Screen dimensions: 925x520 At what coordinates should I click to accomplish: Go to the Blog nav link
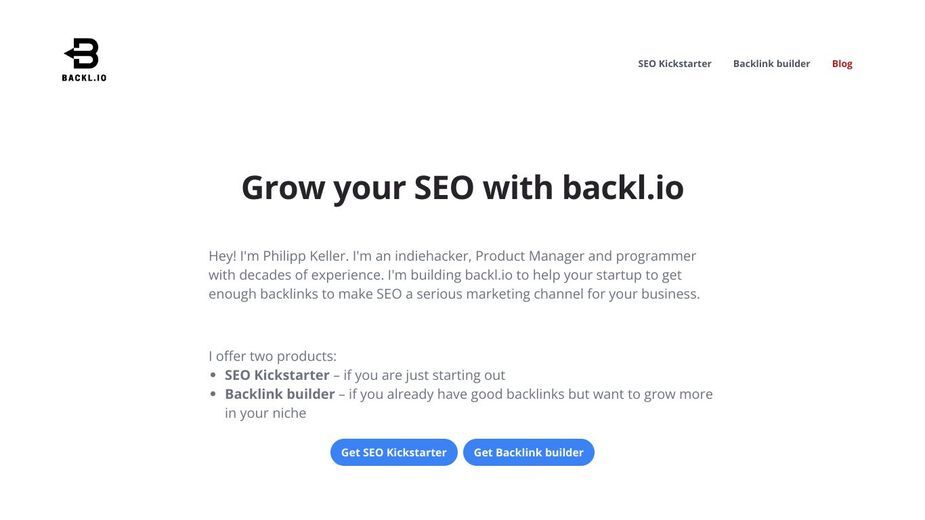pyautogui.click(x=842, y=64)
